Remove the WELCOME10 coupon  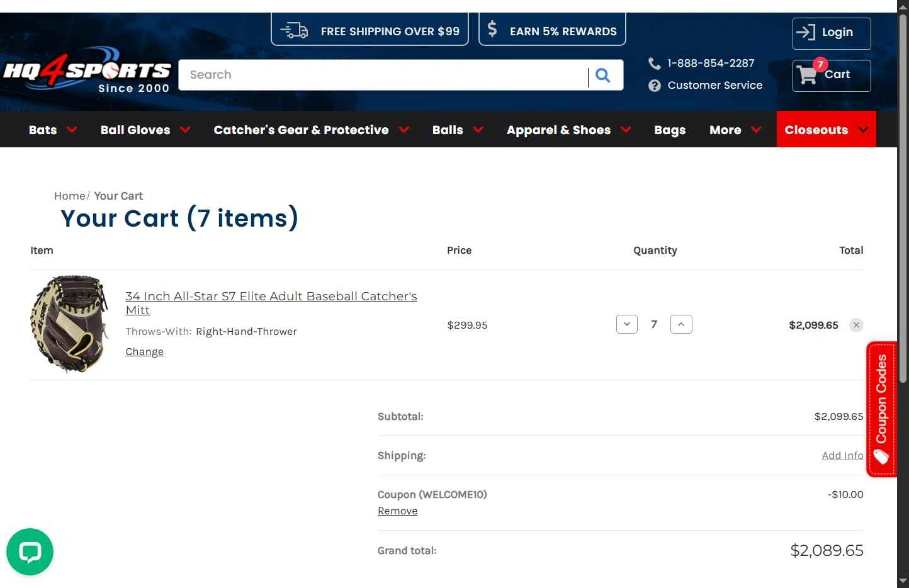[397, 511]
